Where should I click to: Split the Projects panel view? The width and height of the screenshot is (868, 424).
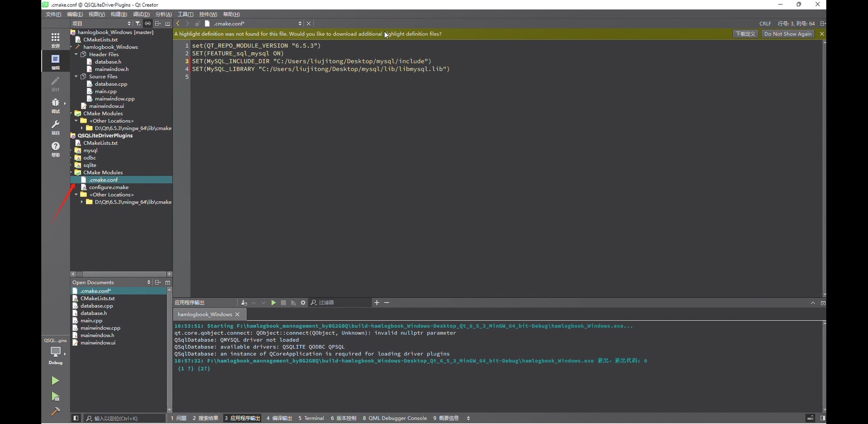pos(158,23)
